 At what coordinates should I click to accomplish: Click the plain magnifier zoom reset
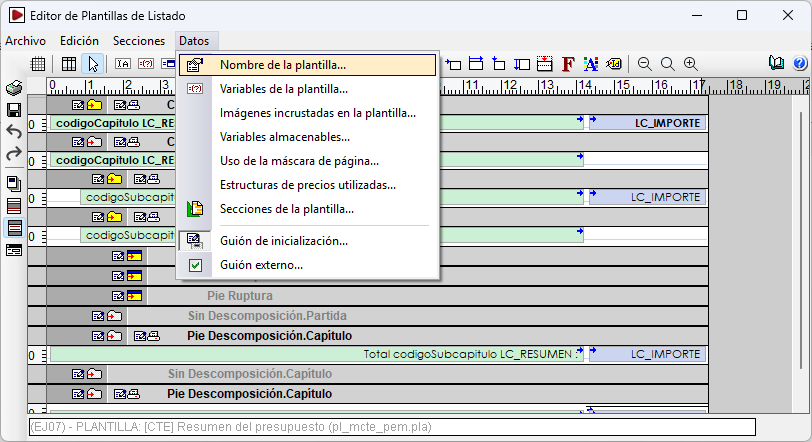coord(668,64)
